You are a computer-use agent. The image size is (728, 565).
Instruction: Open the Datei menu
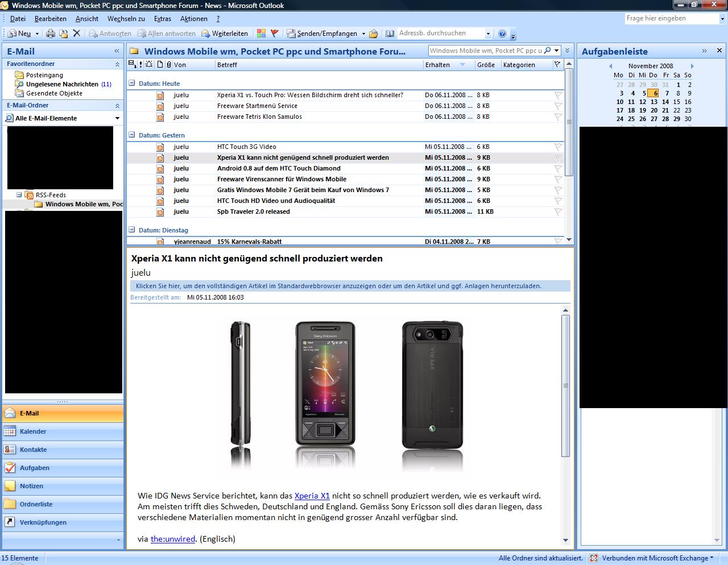coord(18,19)
